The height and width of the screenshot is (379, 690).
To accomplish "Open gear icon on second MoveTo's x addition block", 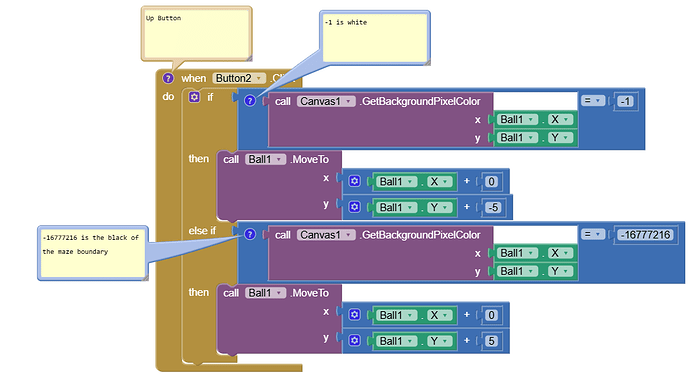I will click(355, 315).
